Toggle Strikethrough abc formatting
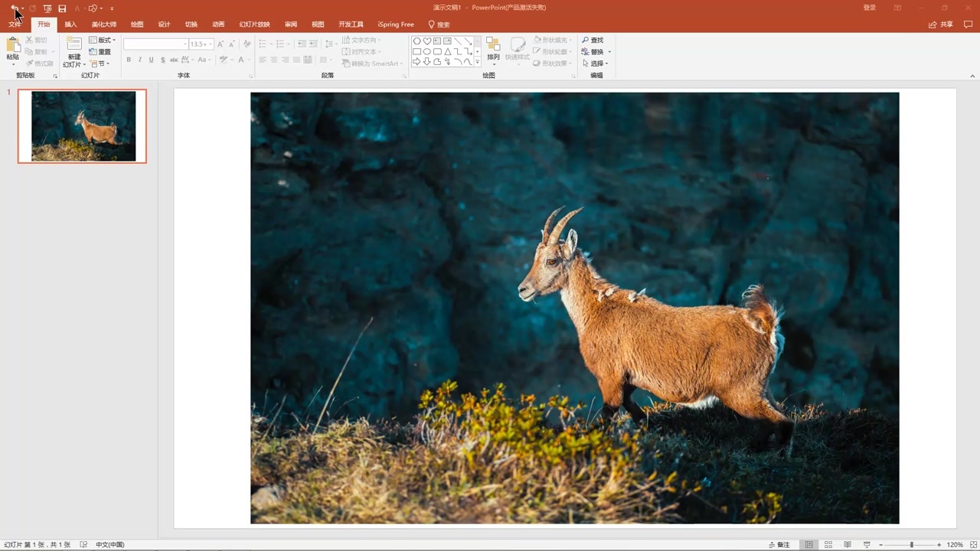This screenshot has height=551, width=980. click(174, 60)
